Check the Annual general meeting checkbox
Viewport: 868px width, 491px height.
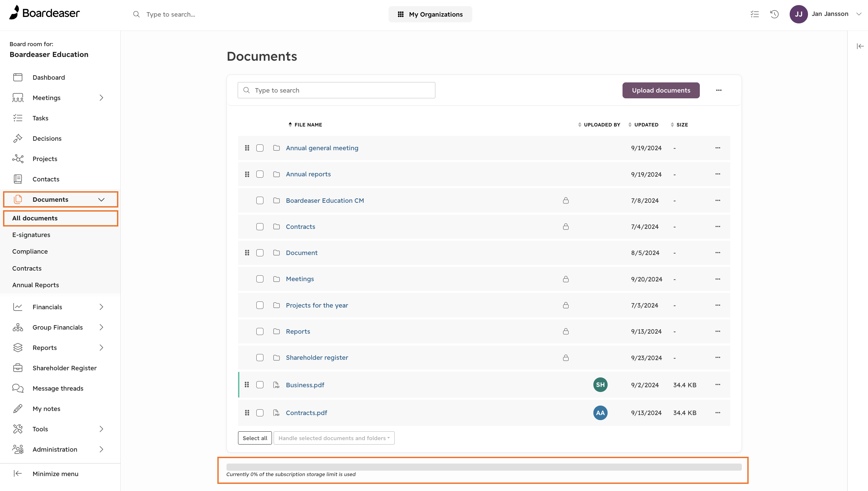click(260, 148)
